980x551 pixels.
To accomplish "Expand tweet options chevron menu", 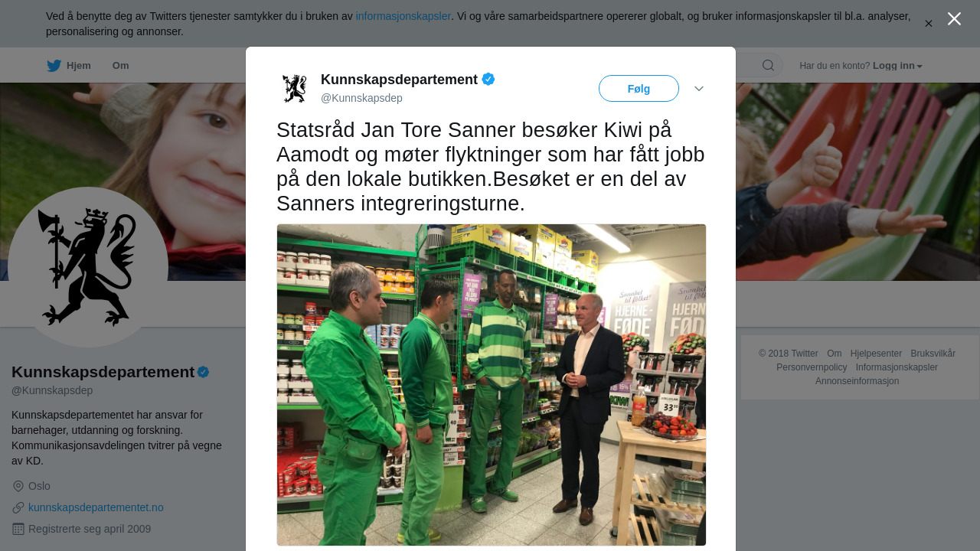I will pos(699,89).
